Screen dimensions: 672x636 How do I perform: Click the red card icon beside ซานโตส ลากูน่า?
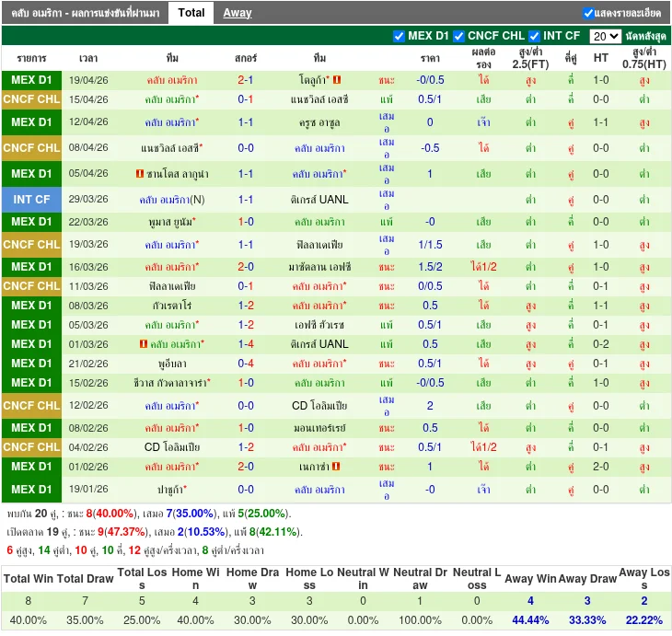[140, 174]
